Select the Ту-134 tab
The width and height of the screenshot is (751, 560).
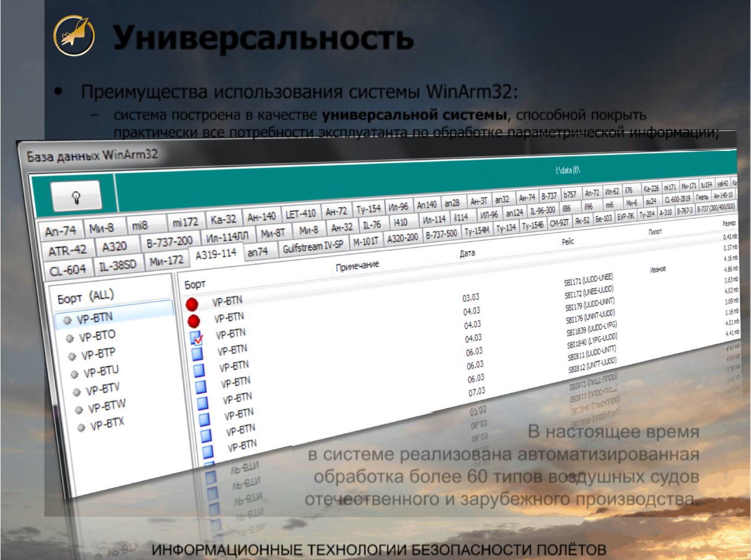point(506,228)
